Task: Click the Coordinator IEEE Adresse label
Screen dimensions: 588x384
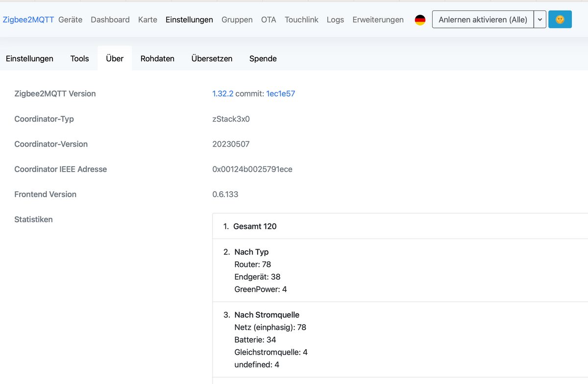Action: click(61, 169)
